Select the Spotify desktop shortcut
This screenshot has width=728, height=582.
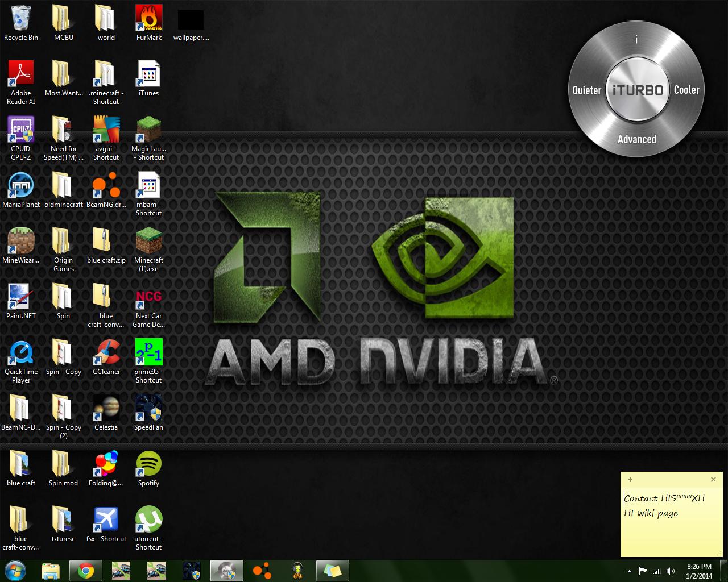coord(149,469)
